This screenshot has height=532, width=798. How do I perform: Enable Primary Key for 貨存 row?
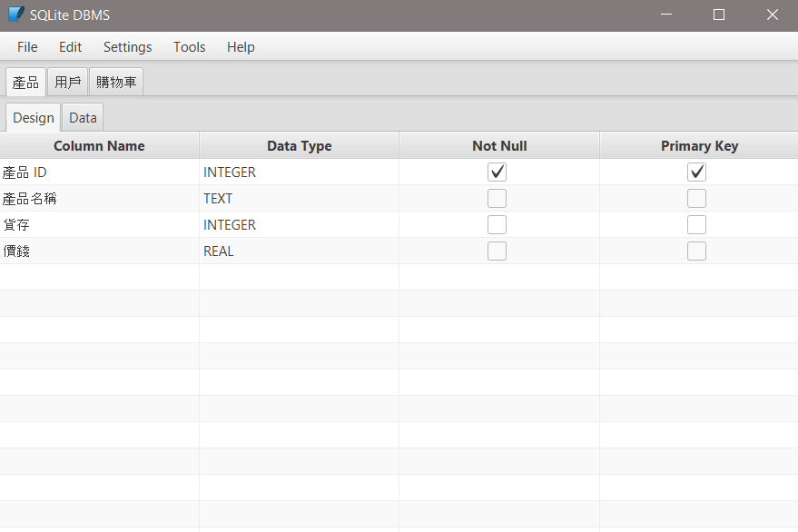click(x=696, y=224)
